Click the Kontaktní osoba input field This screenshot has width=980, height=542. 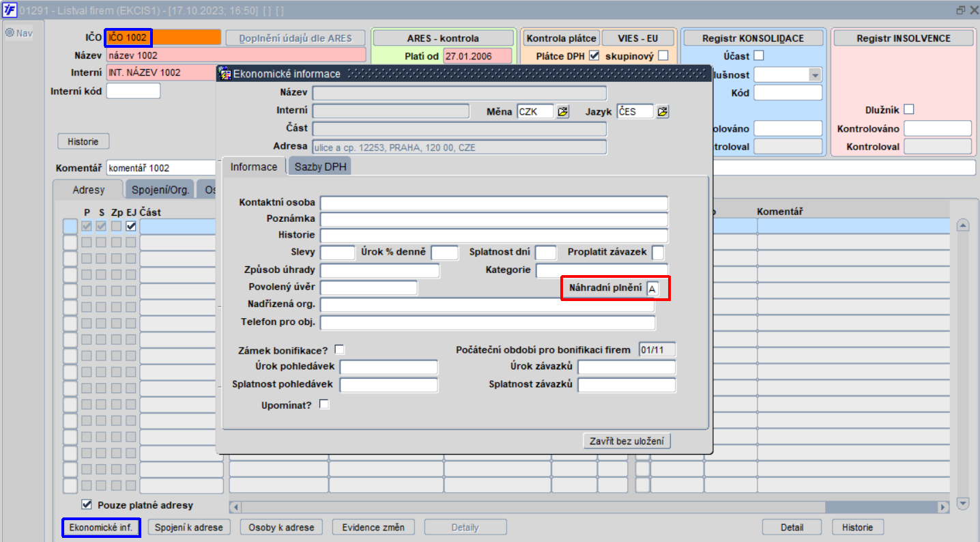[x=493, y=203]
